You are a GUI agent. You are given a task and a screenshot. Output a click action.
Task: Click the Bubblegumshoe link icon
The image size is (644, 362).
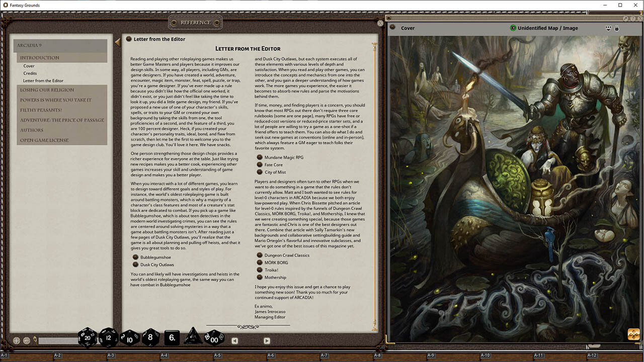(x=135, y=257)
